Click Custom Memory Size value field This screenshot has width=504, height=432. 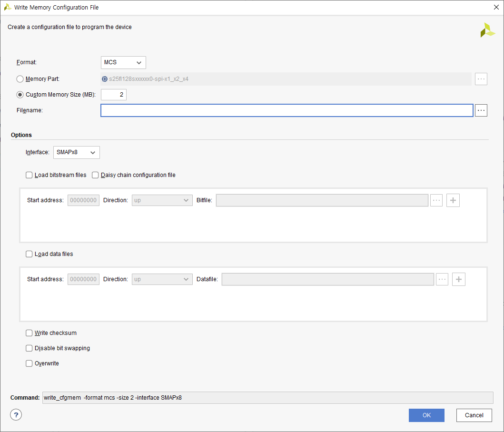coord(114,95)
